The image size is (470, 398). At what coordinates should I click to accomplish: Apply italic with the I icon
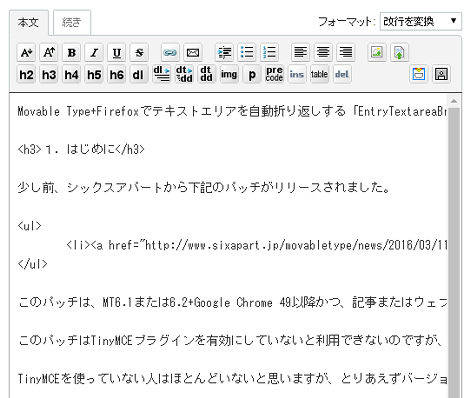[94, 52]
